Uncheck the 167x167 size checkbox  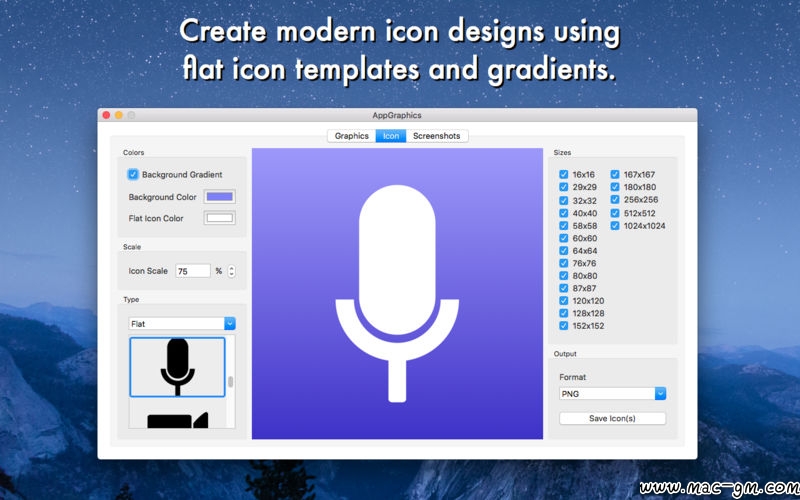[x=615, y=174]
